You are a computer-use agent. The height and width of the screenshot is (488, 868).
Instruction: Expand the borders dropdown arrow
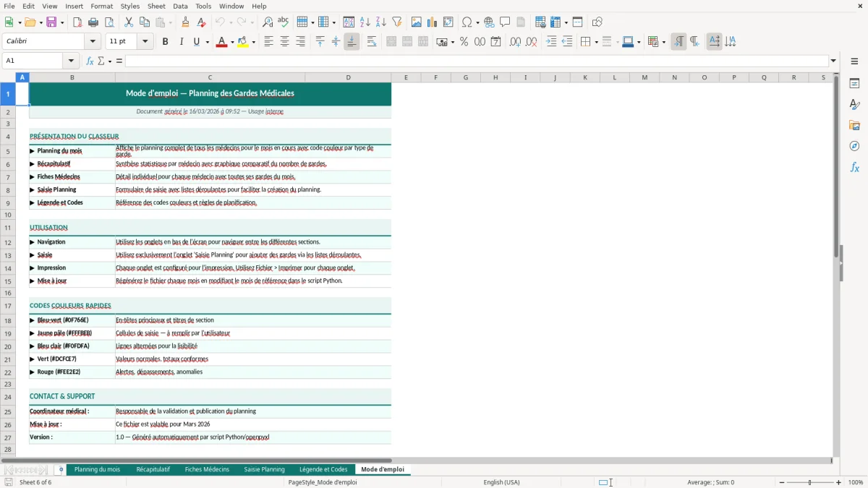tap(595, 42)
